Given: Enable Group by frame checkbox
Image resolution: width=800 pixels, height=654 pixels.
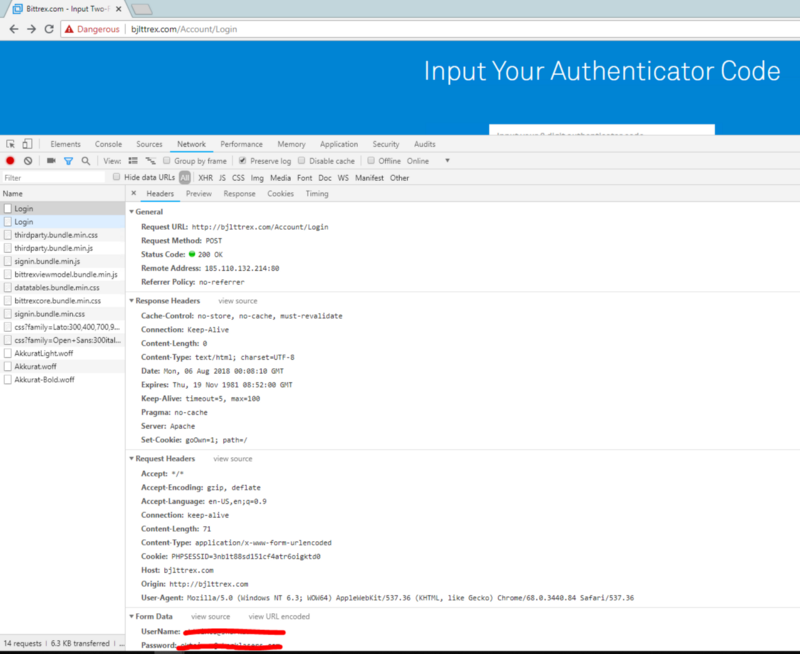Looking at the screenshot, I should 166,161.
